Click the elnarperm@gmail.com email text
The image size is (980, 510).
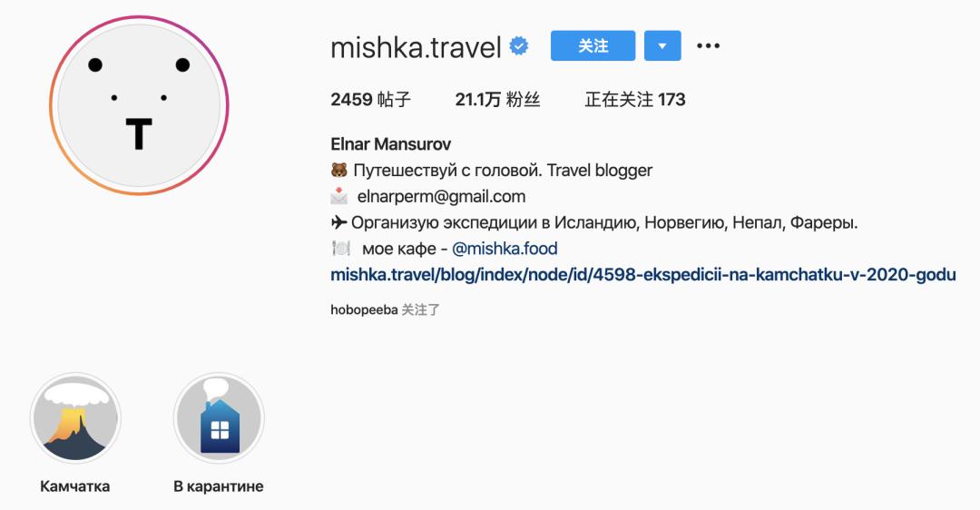441,196
